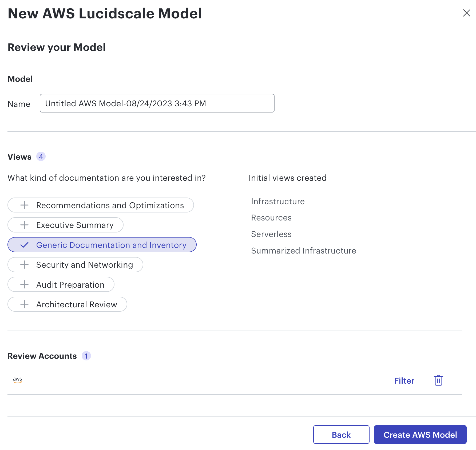Click the plus icon beside Audit Preparation
476x450 pixels.
point(24,284)
